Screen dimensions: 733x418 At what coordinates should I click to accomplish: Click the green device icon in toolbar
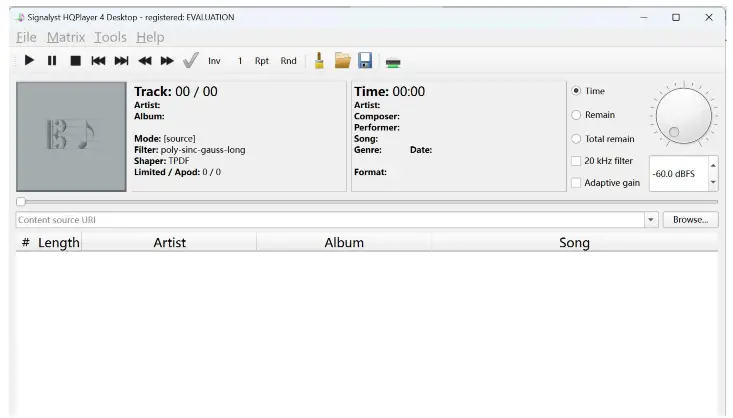[393, 63]
